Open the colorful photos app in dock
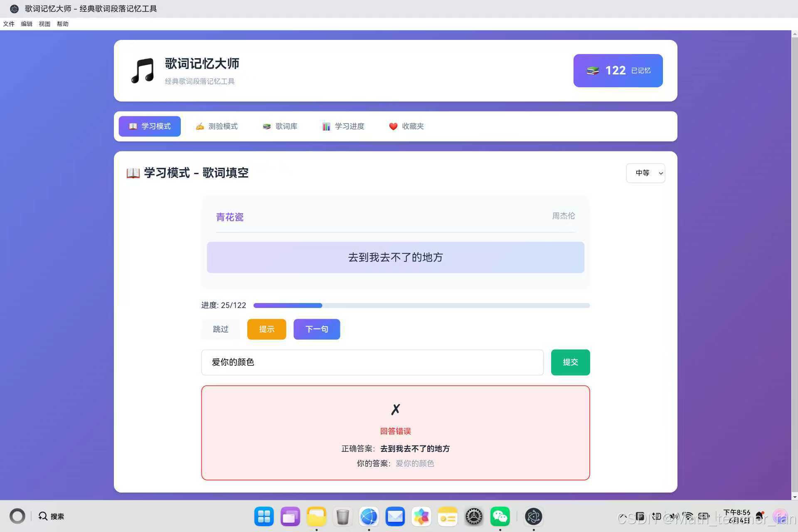Image resolution: width=798 pixels, height=532 pixels. tap(421, 517)
